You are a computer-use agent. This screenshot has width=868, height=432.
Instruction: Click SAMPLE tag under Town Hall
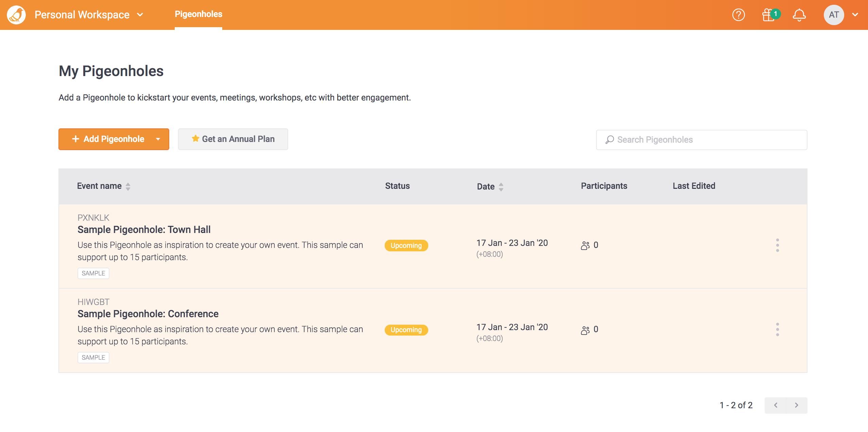93,273
